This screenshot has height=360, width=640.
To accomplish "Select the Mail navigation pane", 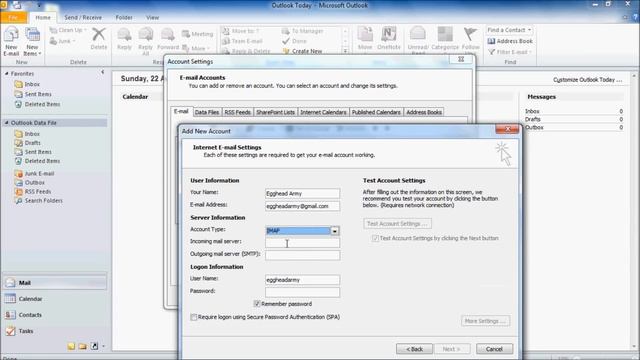I will tap(55, 282).
